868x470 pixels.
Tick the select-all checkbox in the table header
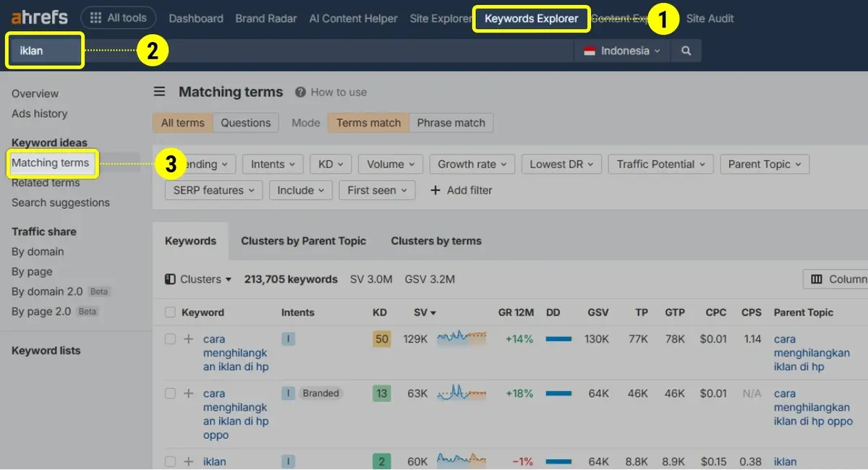pos(170,312)
